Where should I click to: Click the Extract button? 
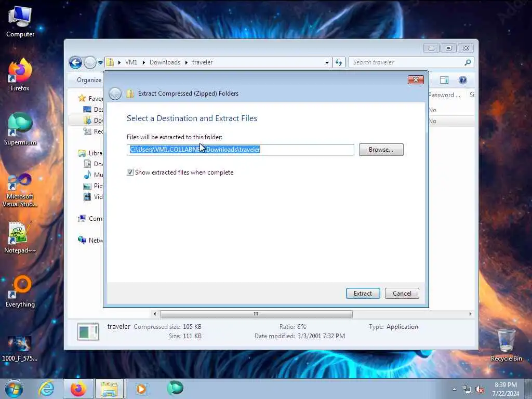click(x=363, y=294)
